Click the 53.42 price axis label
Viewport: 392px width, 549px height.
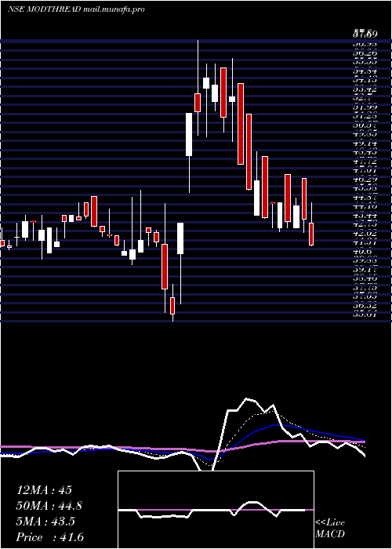click(x=365, y=89)
